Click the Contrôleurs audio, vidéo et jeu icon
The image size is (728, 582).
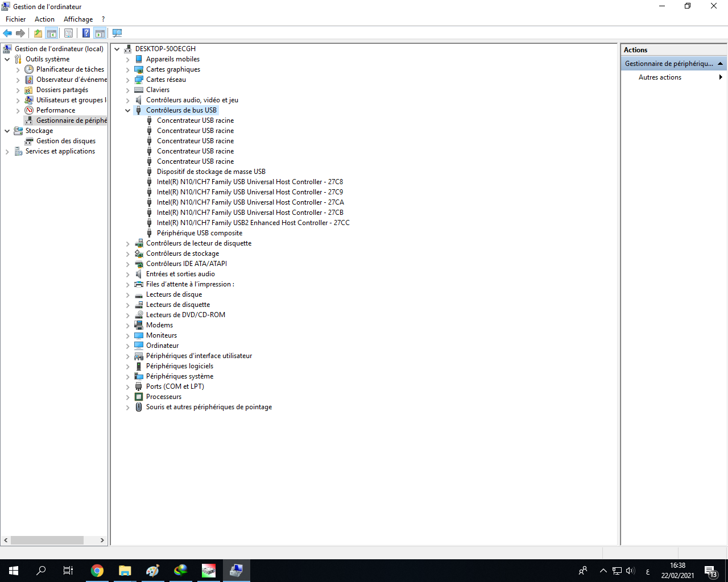point(139,100)
